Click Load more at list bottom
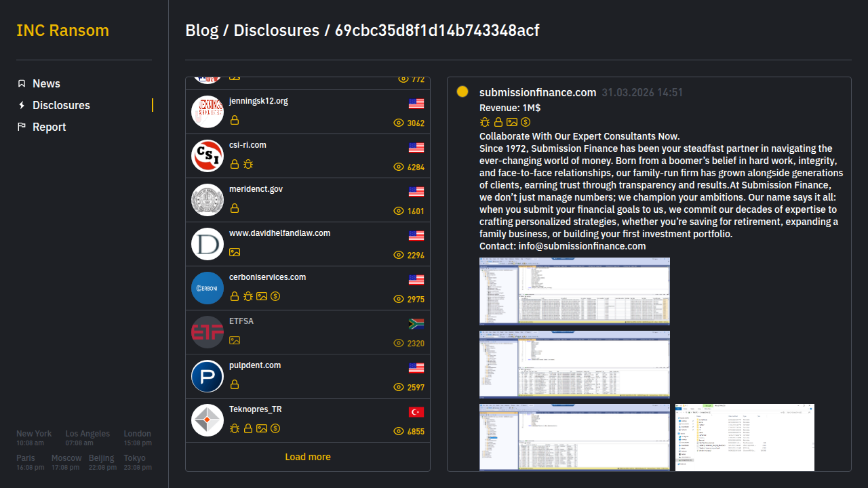 [308, 457]
